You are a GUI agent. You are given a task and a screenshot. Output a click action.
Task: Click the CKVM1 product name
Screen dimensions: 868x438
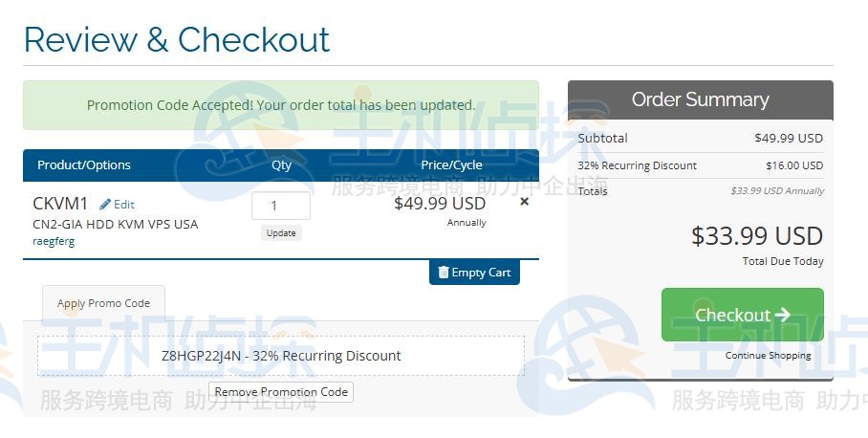tap(60, 204)
